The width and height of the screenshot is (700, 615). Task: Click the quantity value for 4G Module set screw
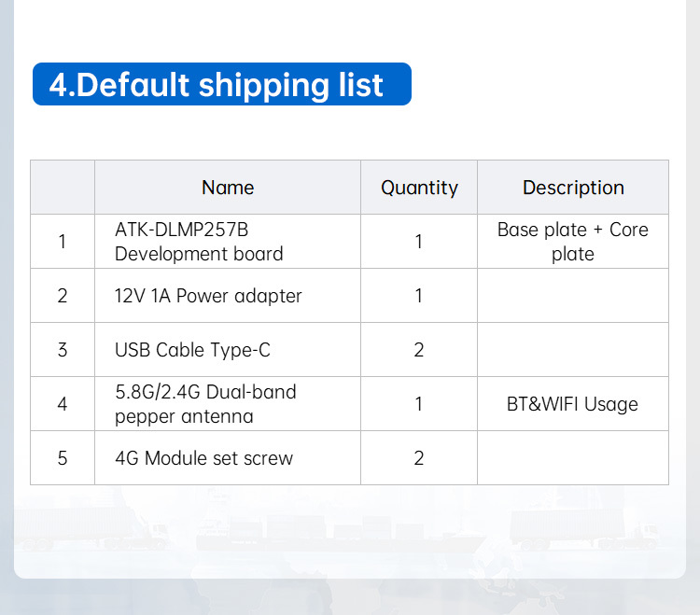click(x=419, y=458)
